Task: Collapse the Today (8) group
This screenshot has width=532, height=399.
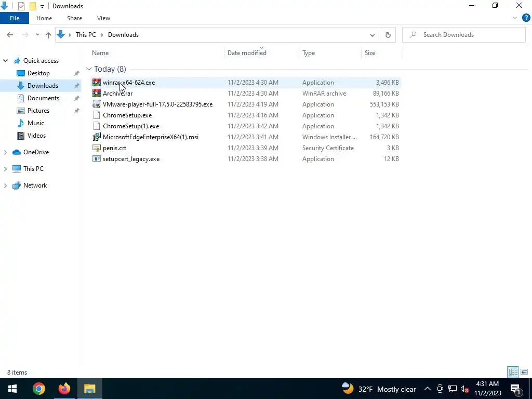Action: point(89,69)
